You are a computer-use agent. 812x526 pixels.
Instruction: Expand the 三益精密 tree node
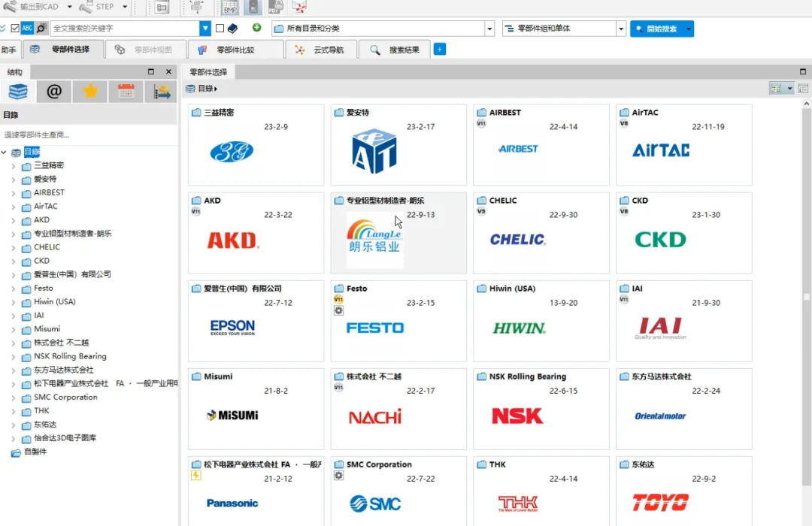(14, 166)
